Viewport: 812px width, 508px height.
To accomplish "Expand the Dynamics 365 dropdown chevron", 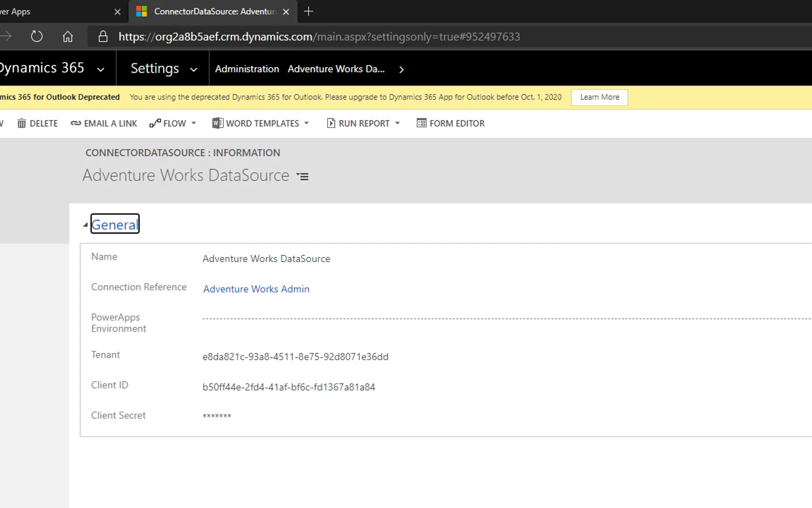I will [x=100, y=70].
